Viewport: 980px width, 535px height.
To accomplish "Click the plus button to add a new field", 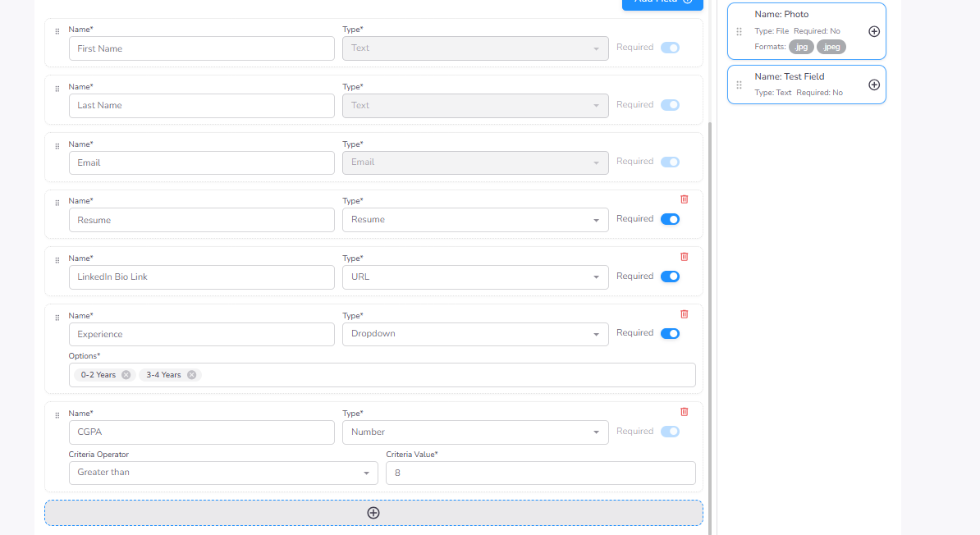I will (x=373, y=512).
